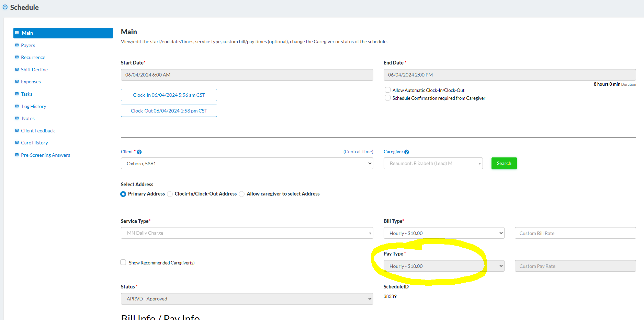
Task: Click the icon beside Log History
Action: (x=17, y=106)
